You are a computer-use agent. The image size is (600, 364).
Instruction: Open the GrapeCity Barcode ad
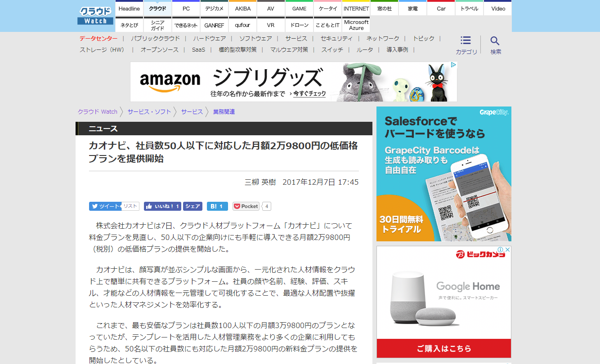tap(444, 174)
